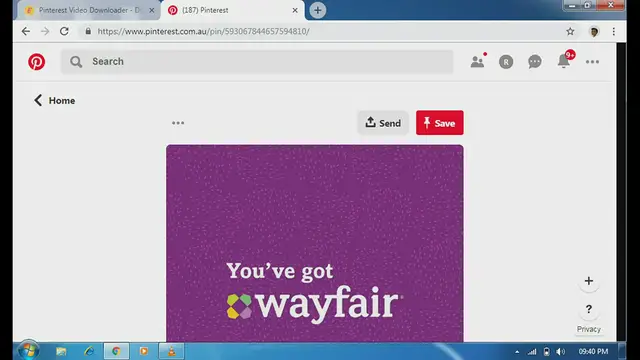This screenshot has width=640, height=360.
Task: Click the browser back arrow
Action: click(26, 31)
